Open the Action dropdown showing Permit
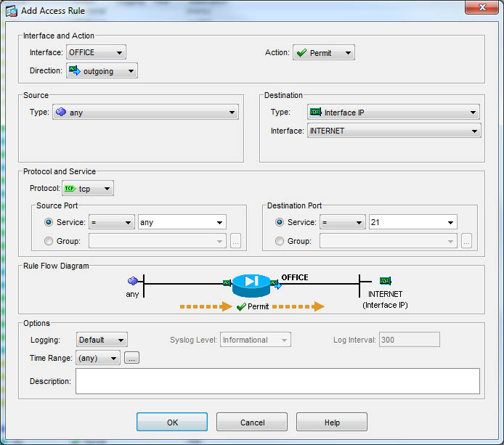 [x=324, y=53]
